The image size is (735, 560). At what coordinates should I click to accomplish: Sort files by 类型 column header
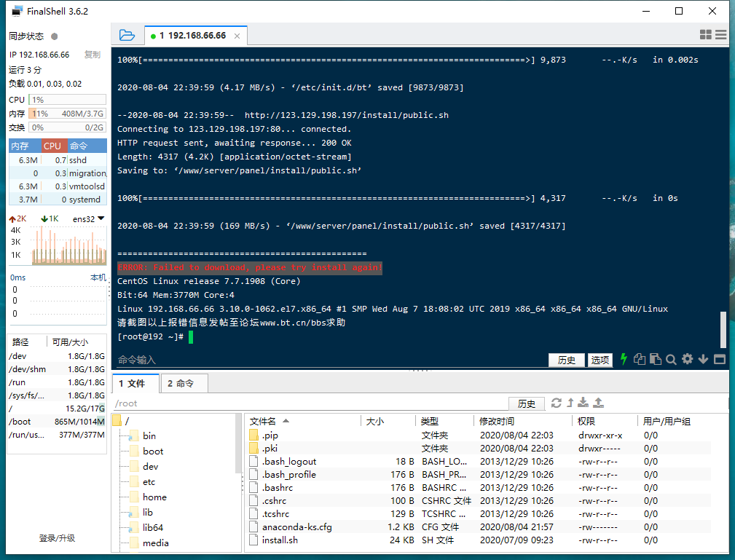click(444, 422)
